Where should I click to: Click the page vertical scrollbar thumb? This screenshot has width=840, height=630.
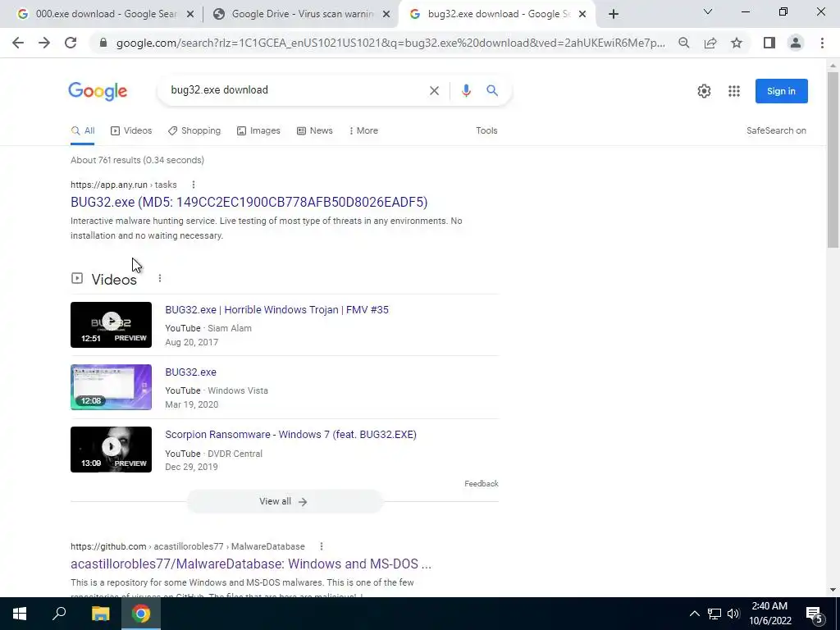click(833, 158)
